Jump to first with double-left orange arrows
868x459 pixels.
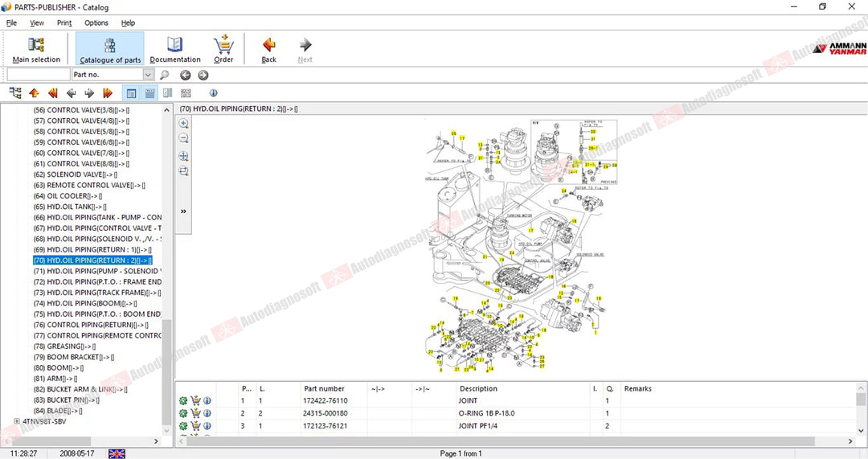tap(53, 93)
